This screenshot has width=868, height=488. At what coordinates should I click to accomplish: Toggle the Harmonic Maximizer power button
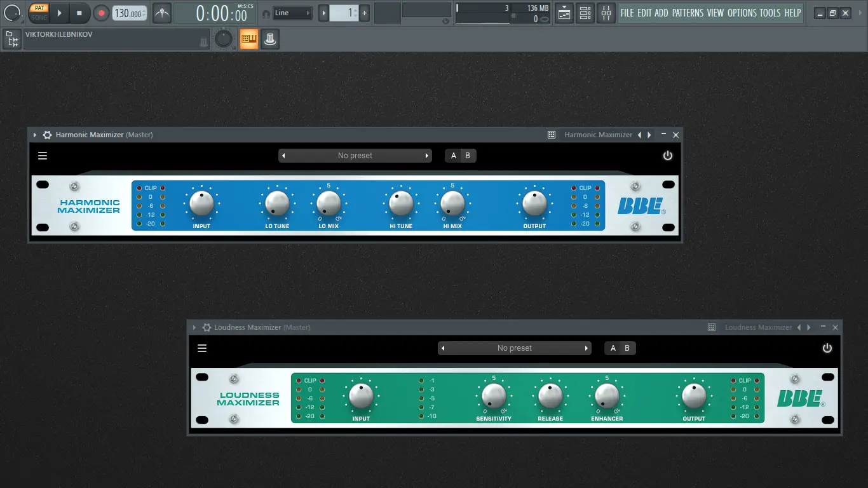point(668,155)
